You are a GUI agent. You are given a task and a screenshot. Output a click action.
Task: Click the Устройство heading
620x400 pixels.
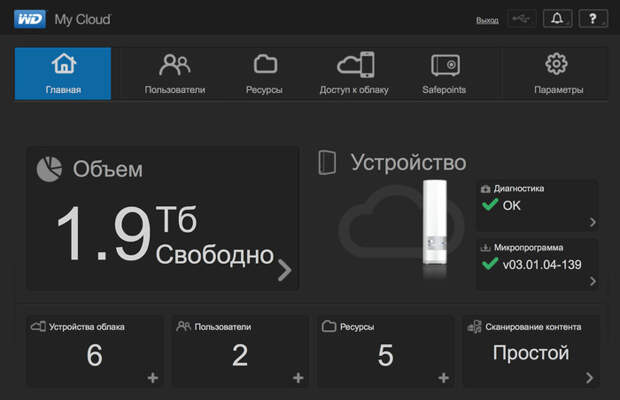(x=408, y=163)
